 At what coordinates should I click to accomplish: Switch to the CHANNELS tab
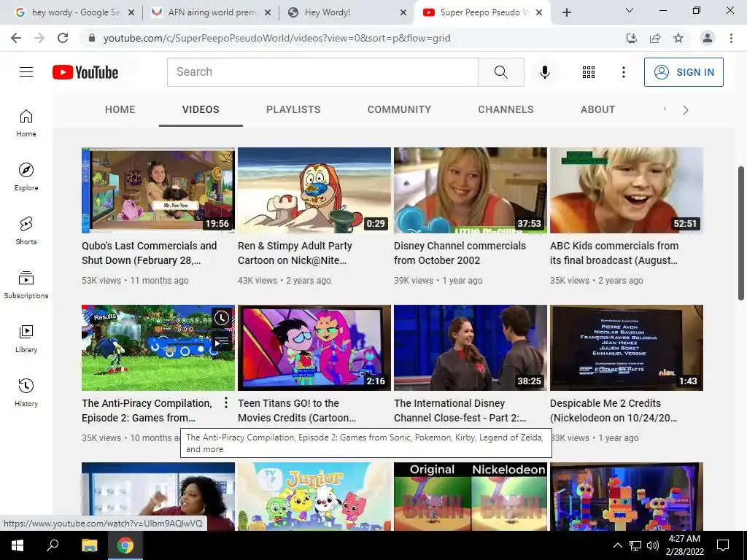(506, 109)
